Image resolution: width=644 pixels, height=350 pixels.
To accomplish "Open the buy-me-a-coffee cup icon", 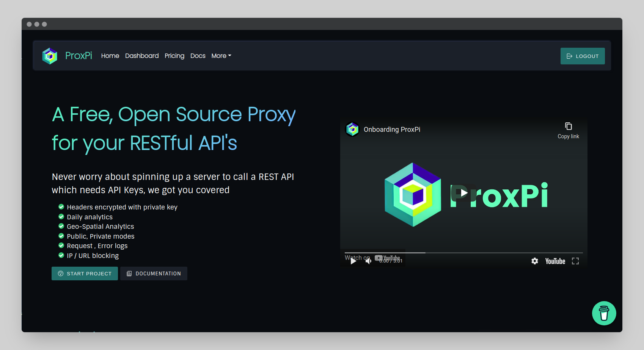I will [604, 313].
